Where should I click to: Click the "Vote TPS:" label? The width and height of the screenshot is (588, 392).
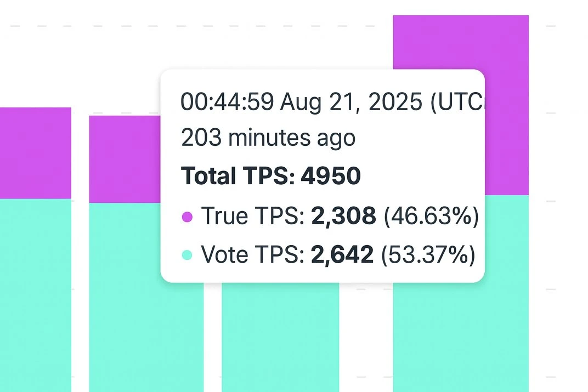tap(252, 254)
